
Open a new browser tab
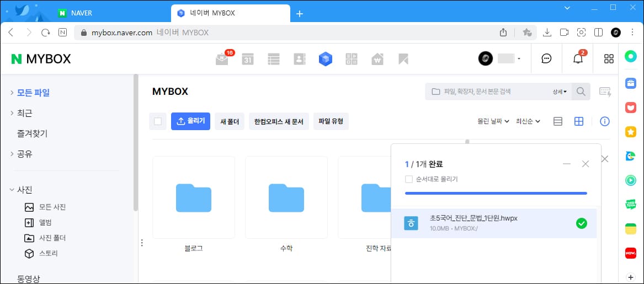pyautogui.click(x=300, y=14)
